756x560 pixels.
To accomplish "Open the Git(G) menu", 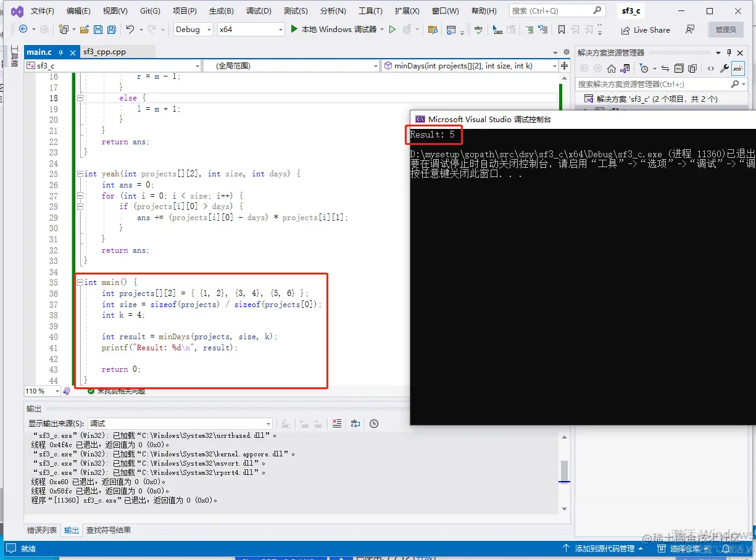I will [150, 11].
